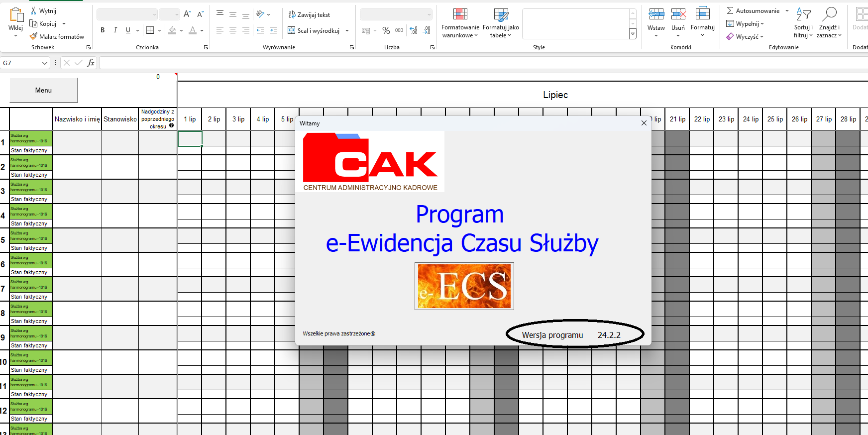Click text orientation icon
The height and width of the screenshot is (435, 868).
[x=261, y=14]
